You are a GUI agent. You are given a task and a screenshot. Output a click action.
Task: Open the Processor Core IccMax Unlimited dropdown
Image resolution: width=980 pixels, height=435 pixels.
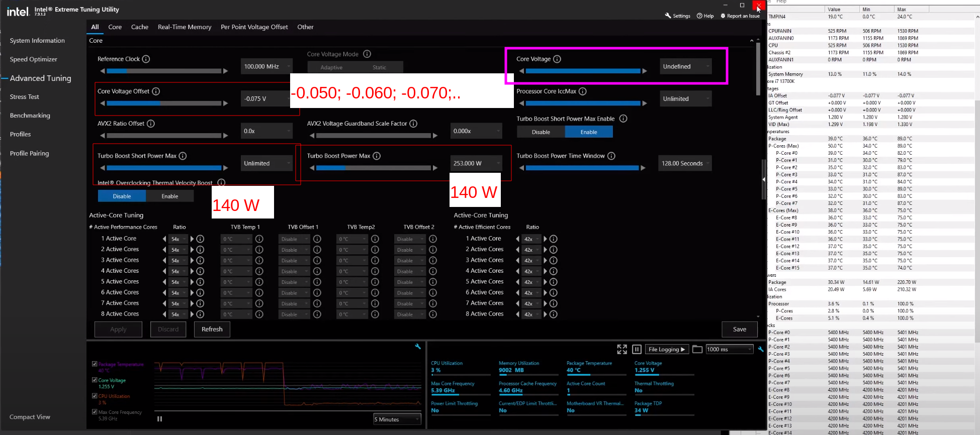point(686,98)
